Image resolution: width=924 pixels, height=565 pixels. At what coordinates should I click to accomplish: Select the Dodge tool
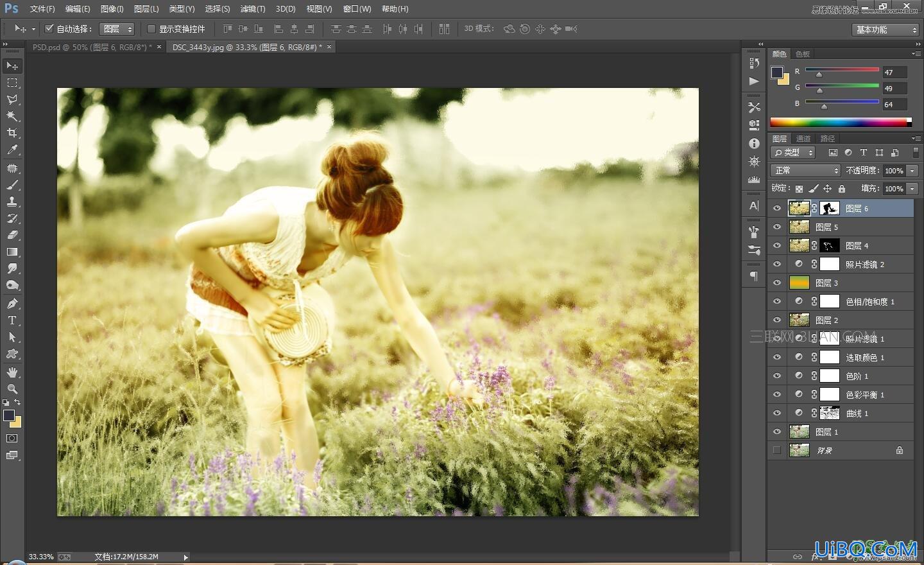point(12,285)
